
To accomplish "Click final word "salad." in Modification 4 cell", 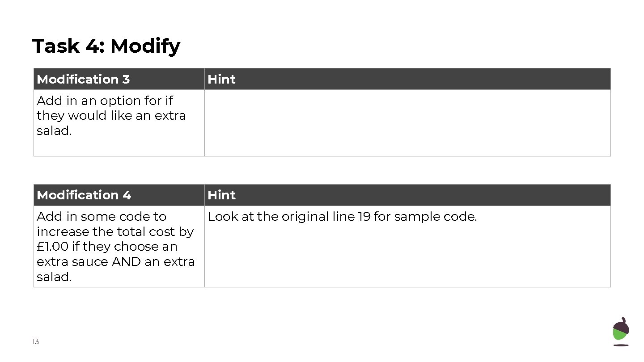I will click(54, 277).
